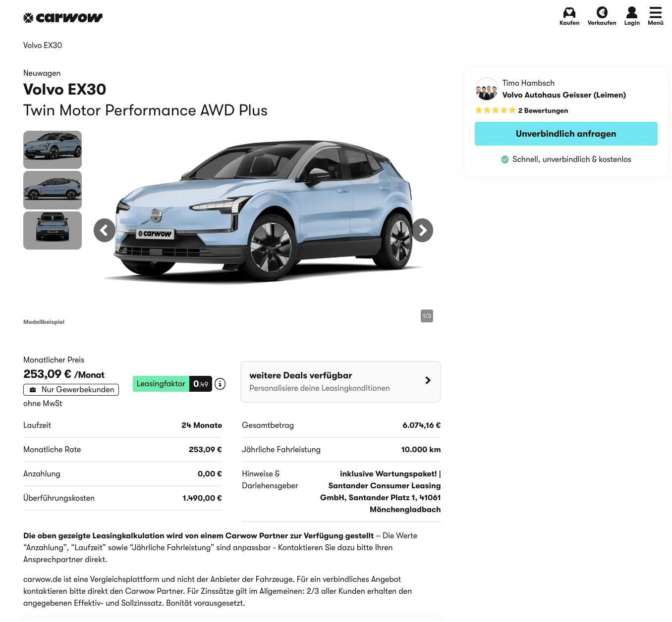Click the Twin Motor Performance AWD Plus heading

point(145,110)
